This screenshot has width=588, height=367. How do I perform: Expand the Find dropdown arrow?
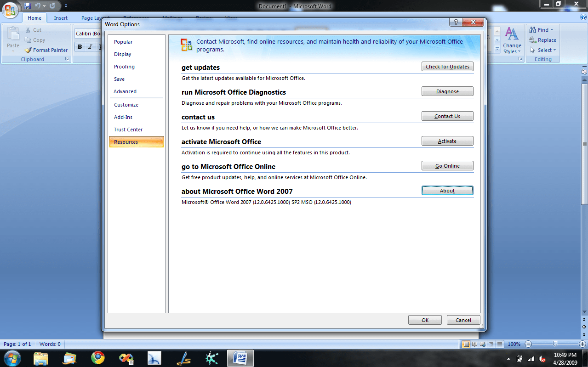(552, 30)
